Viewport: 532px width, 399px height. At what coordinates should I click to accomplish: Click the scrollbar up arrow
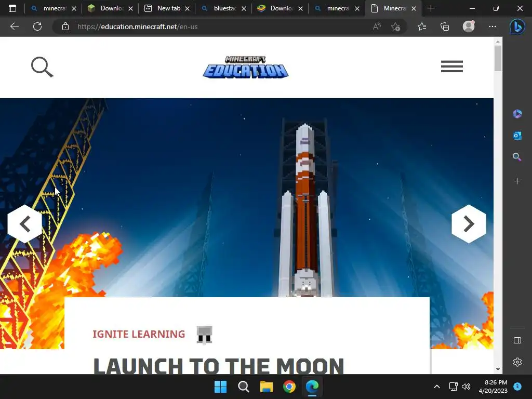(x=498, y=42)
